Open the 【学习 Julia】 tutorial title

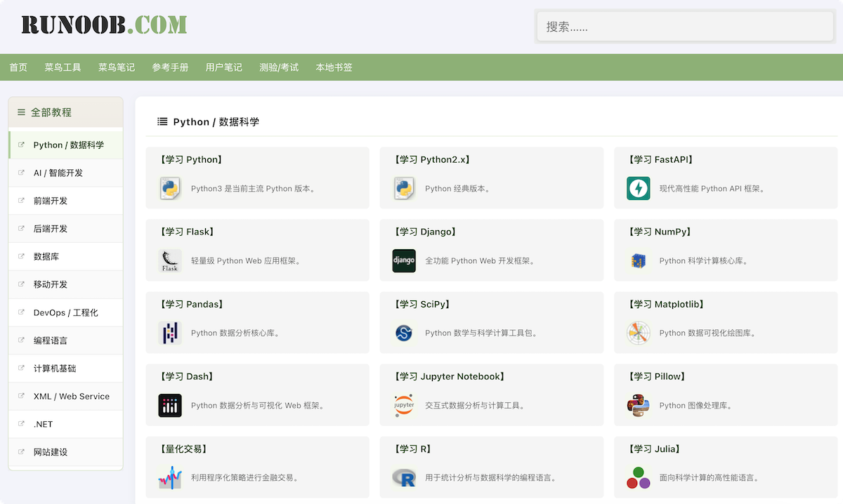(655, 449)
